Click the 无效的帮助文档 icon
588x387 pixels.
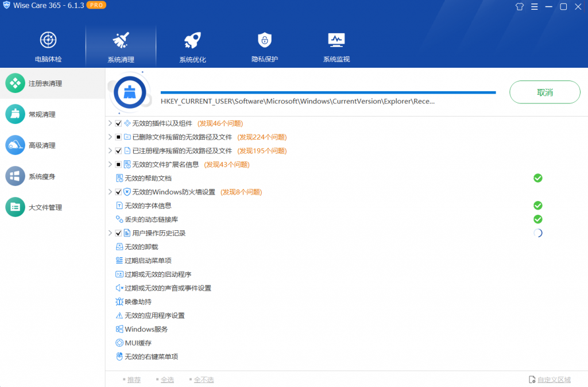[119, 178]
